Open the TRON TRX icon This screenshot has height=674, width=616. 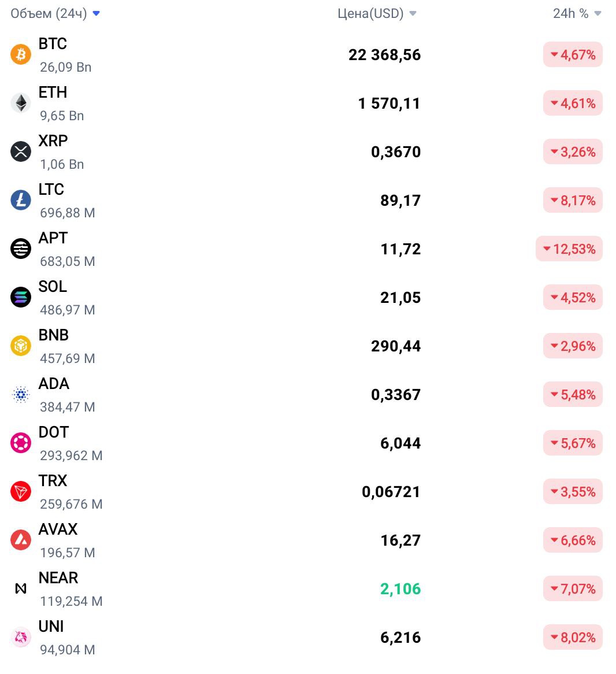[x=21, y=492]
